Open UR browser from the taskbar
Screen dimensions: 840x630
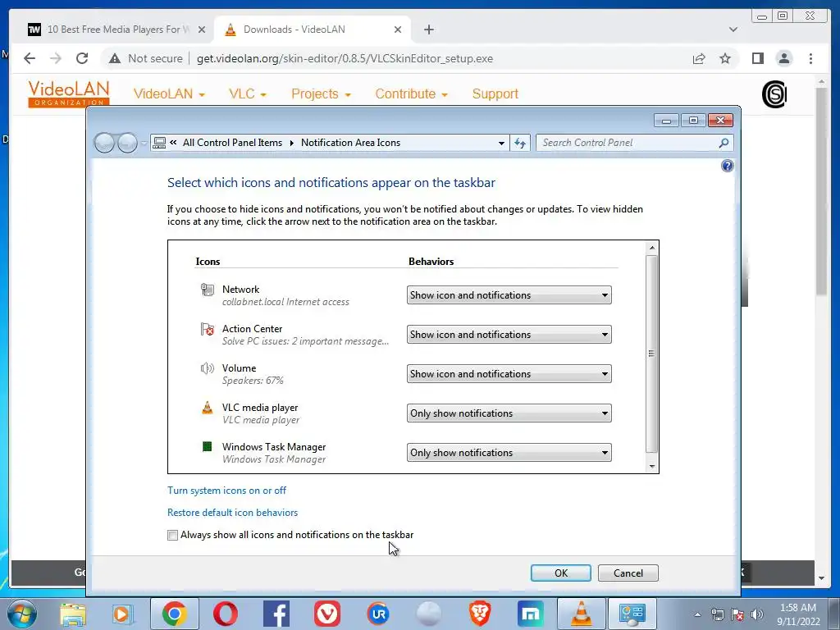[x=378, y=614]
